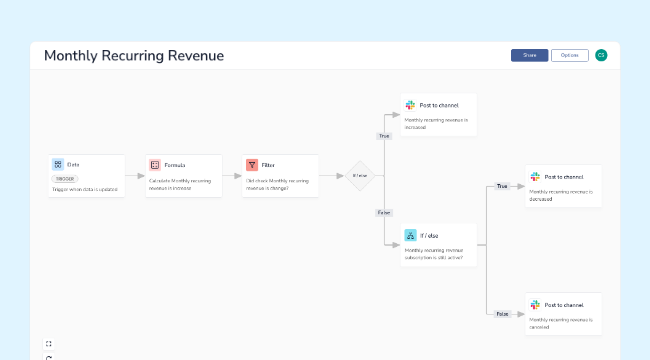650x360 pixels.
Task: Click the blue Share button
Action: point(529,55)
